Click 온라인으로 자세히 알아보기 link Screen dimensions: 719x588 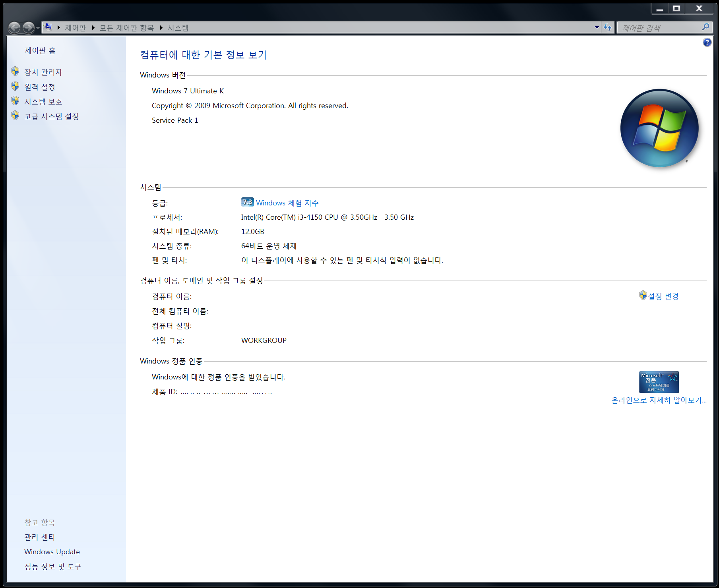659,400
